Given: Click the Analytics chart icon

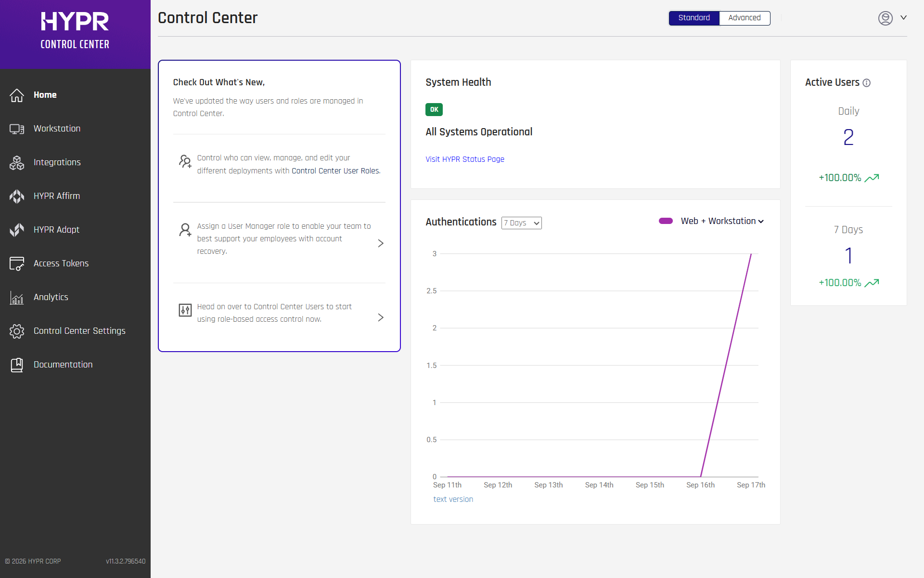Looking at the screenshot, I should coord(17,298).
